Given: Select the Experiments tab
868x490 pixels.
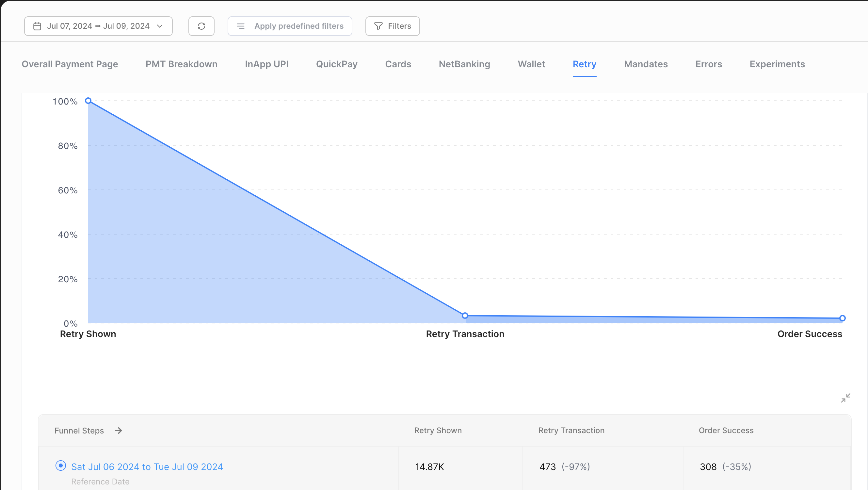Looking at the screenshot, I should (x=777, y=64).
